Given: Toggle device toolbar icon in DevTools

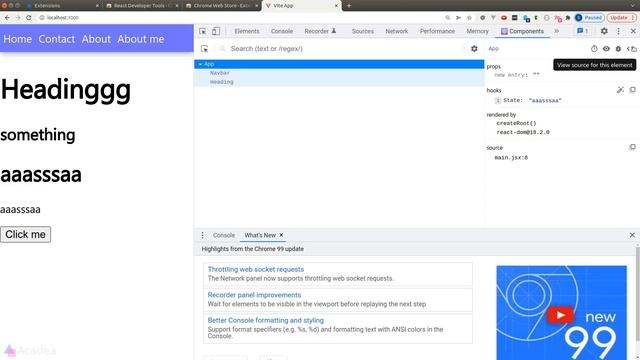Looking at the screenshot, I should coord(216,31).
